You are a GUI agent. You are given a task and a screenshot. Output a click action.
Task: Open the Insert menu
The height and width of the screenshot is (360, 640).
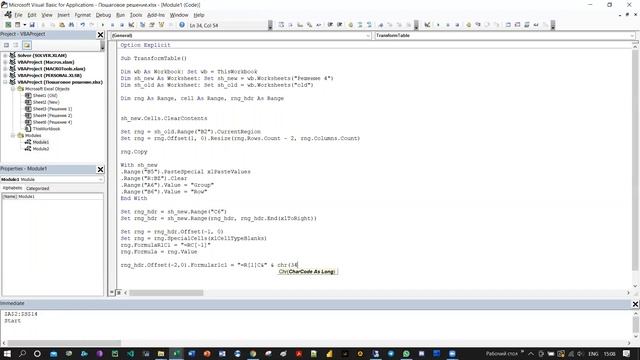(63, 15)
